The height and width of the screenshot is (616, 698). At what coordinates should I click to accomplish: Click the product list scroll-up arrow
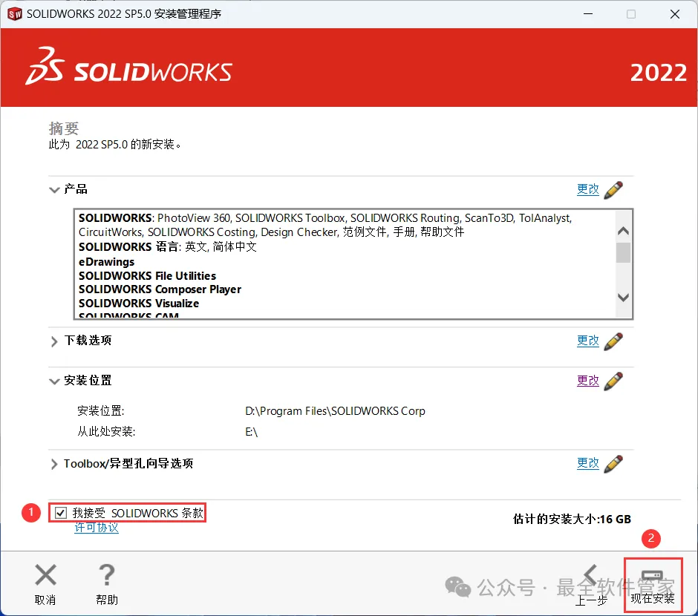coord(624,230)
